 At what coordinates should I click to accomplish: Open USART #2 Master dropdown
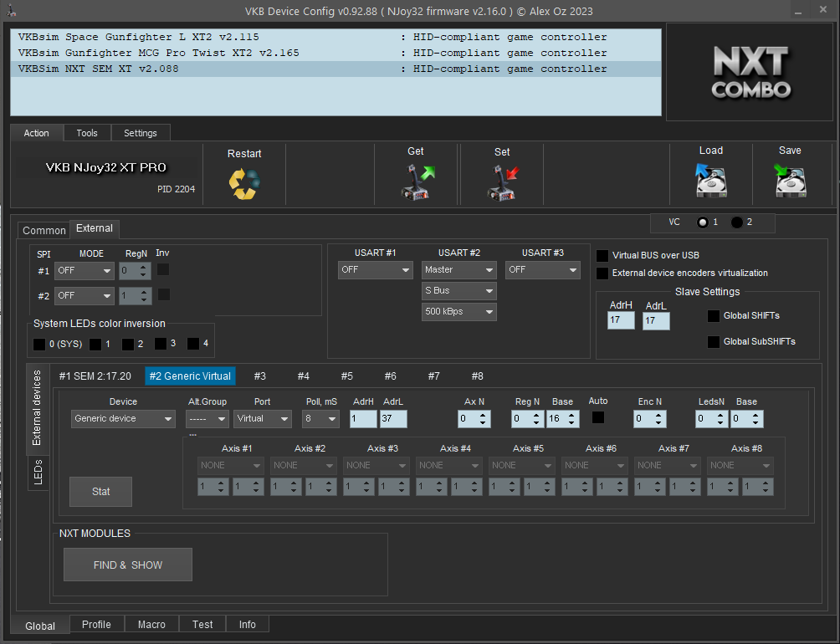tap(459, 270)
